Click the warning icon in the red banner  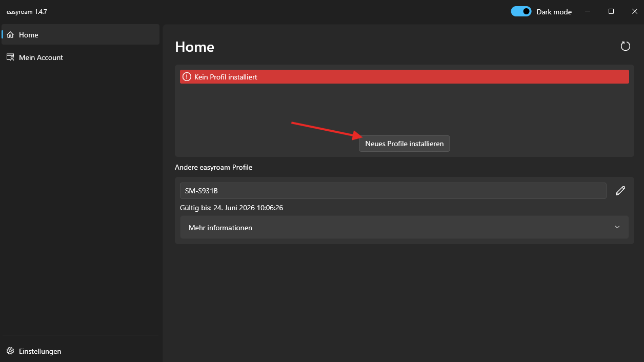pyautogui.click(x=187, y=77)
